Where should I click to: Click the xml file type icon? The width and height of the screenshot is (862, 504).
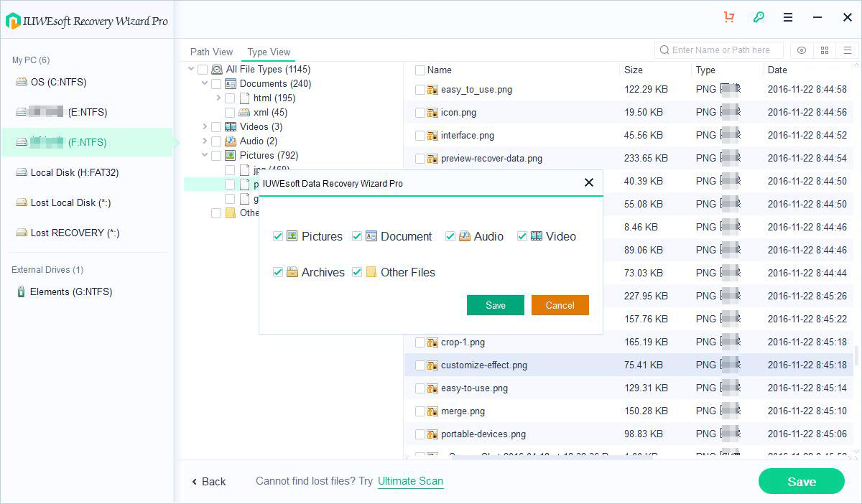(x=244, y=113)
